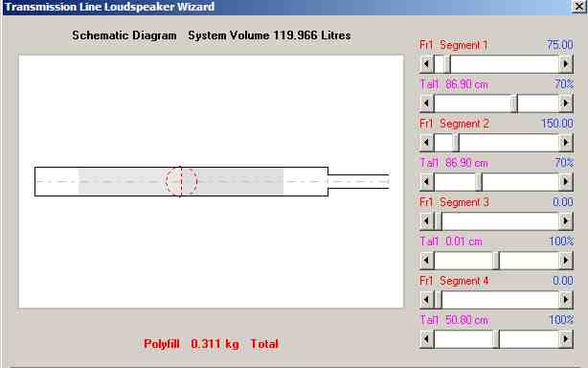Click the 'Fr1 Segment 2' label

[454, 124]
